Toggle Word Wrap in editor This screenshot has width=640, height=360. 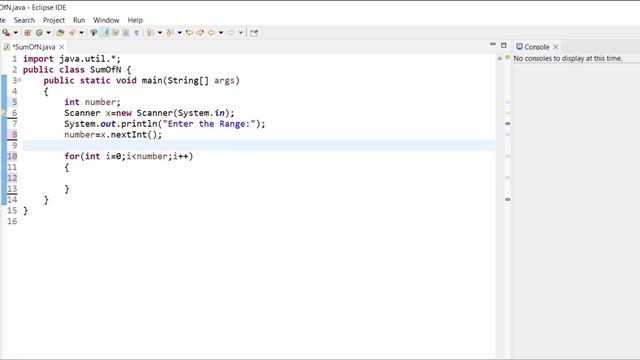point(116,33)
